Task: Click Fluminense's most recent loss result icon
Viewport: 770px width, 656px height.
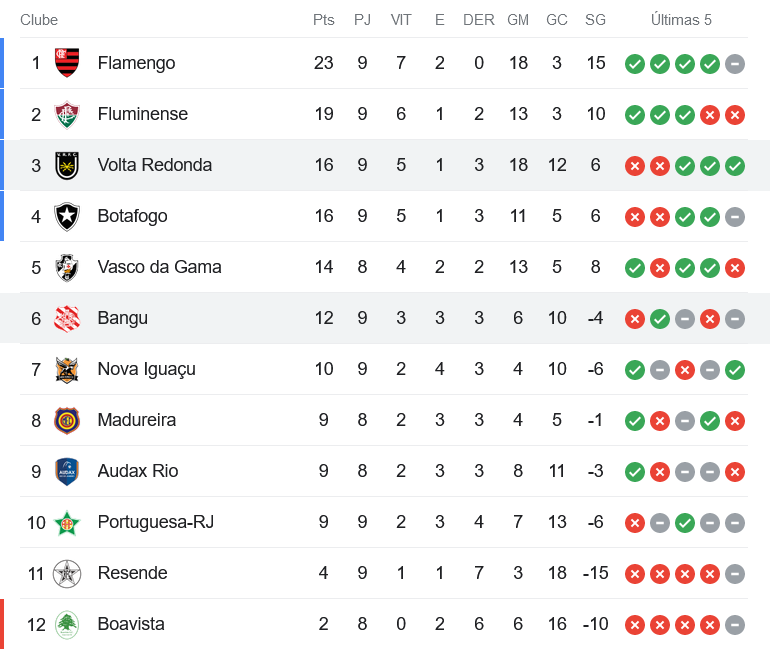Action: tap(735, 115)
